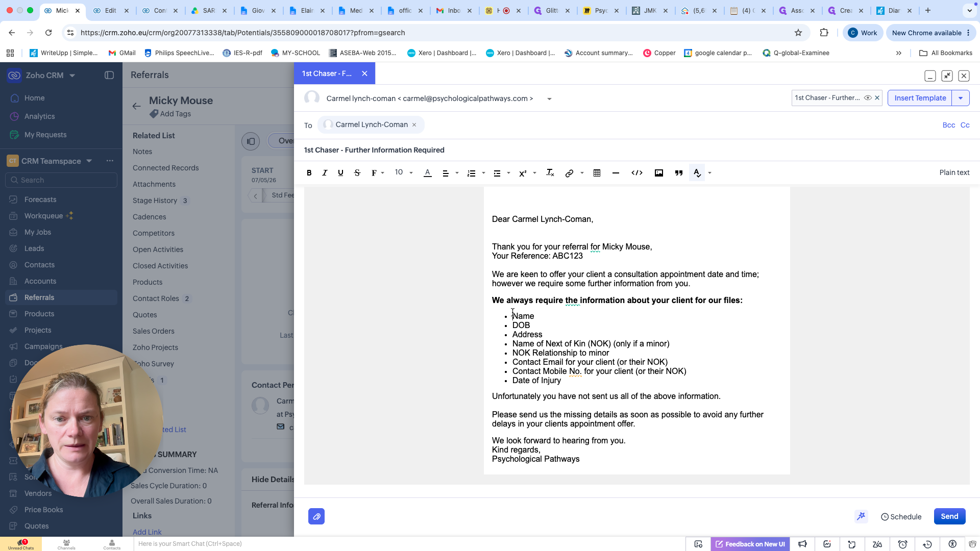
Task: Open HTML code view
Action: pyautogui.click(x=637, y=173)
